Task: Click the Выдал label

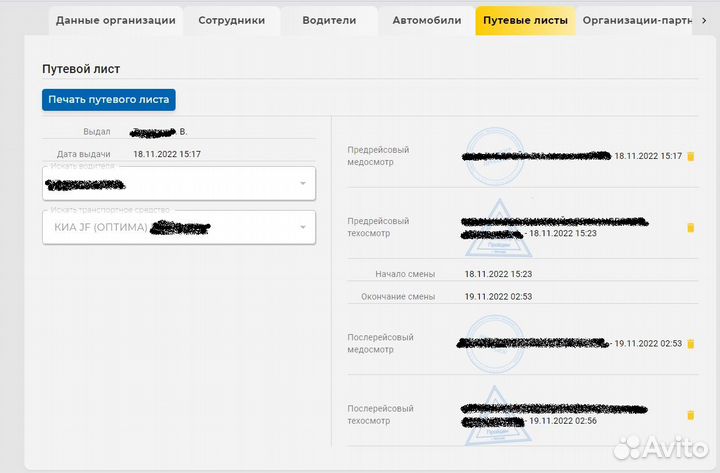Action: coord(97,132)
